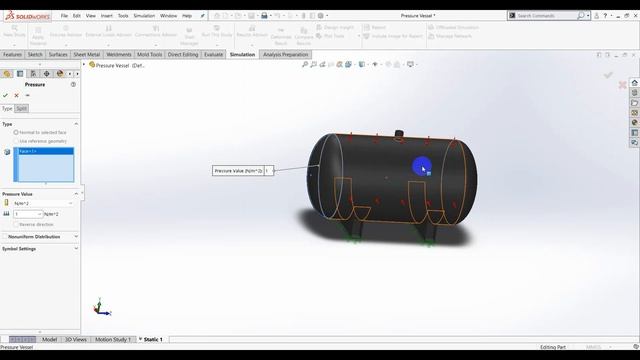Switch to the Features tab
This screenshot has height=360, width=640.
click(12, 55)
